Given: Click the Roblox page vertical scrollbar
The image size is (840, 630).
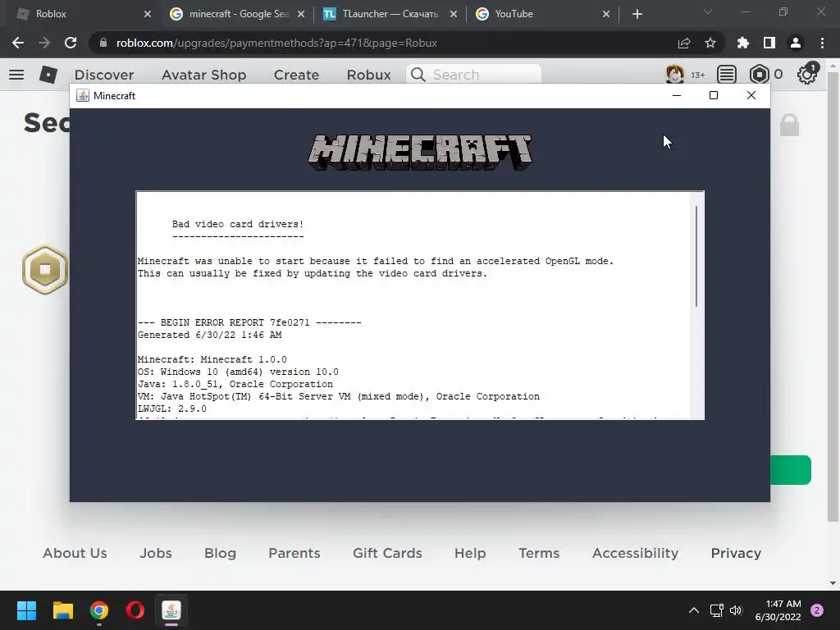Looking at the screenshot, I should tap(833, 296).
